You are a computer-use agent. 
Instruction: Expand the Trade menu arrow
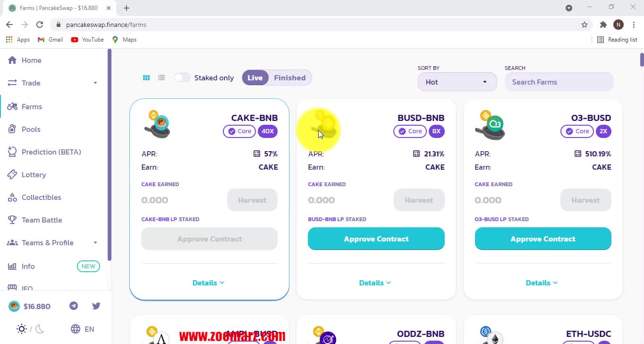95,83
